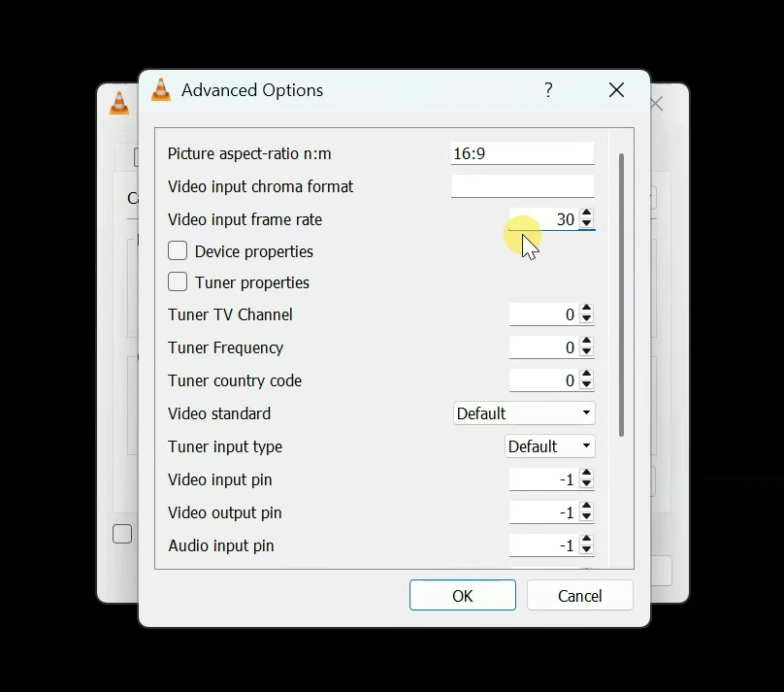Viewport: 784px width, 692px height.
Task: Click the "Video input frame rate" label
Action: tap(245, 219)
